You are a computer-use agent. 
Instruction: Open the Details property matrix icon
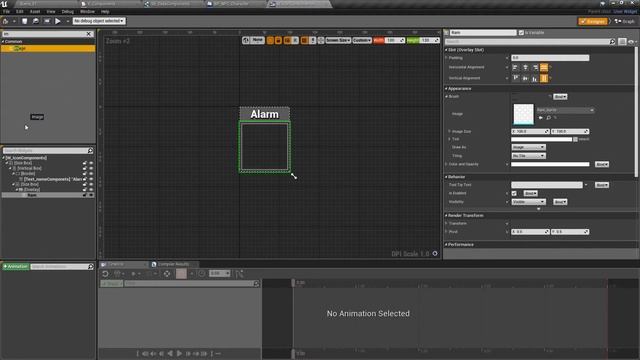click(622, 42)
